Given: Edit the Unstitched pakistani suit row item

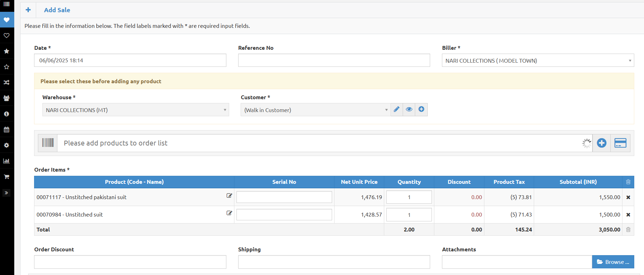Looking at the screenshot, I should point(229,196).
